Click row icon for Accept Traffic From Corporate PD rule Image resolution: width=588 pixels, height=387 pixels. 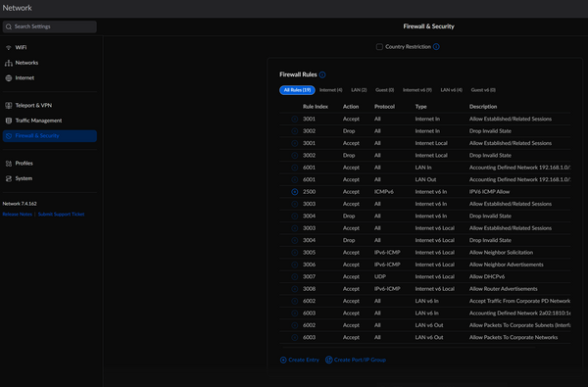295,301
